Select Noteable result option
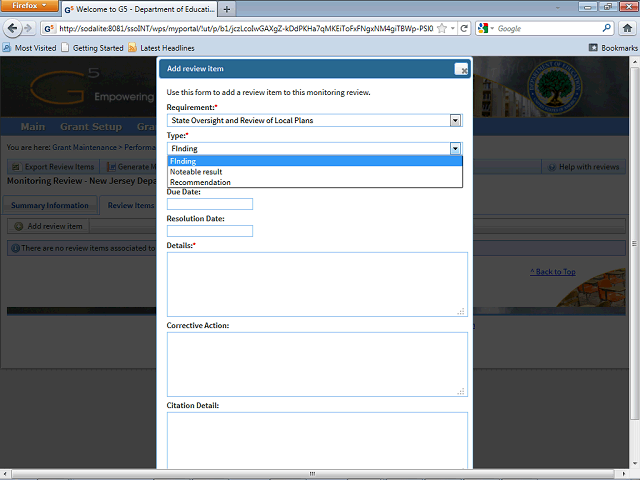640x480 pixels. 315,172
